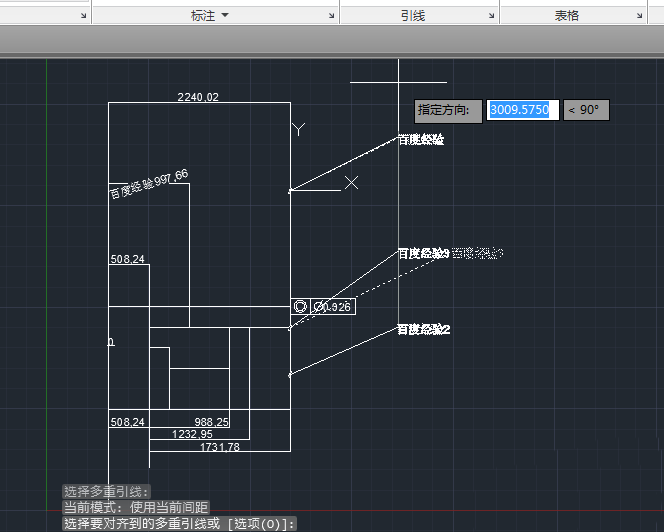Open the 表格 panel dialog launcher arrow
Screen dimensions: 664x532
pyautogui.click(x=639, y=16)
